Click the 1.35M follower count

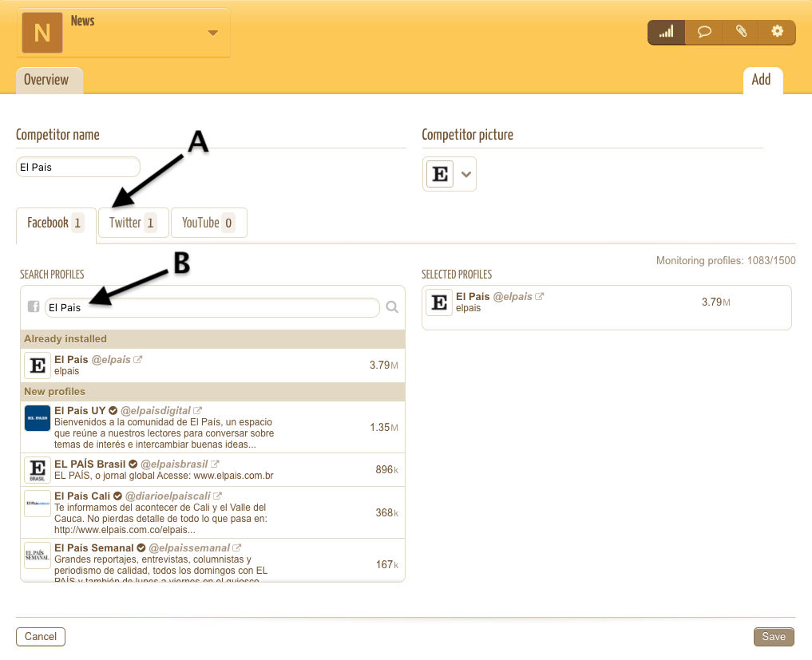384,428
